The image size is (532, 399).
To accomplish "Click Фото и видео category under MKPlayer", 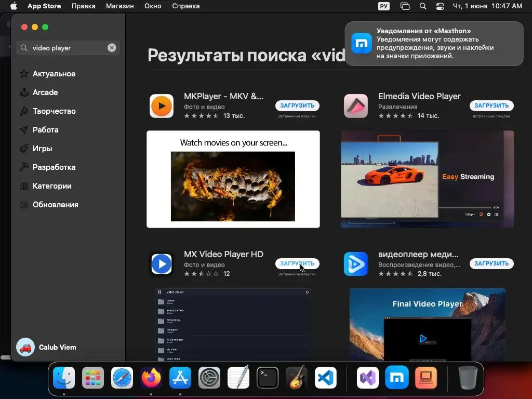I will tap(204, 107).
